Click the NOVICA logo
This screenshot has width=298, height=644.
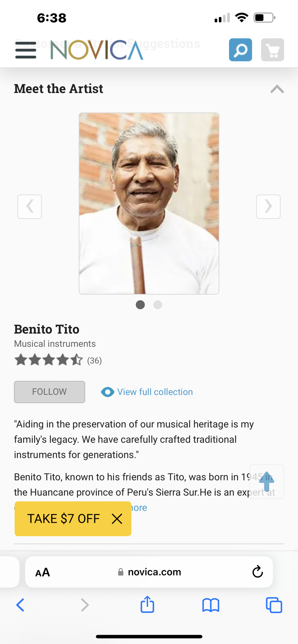97,50
